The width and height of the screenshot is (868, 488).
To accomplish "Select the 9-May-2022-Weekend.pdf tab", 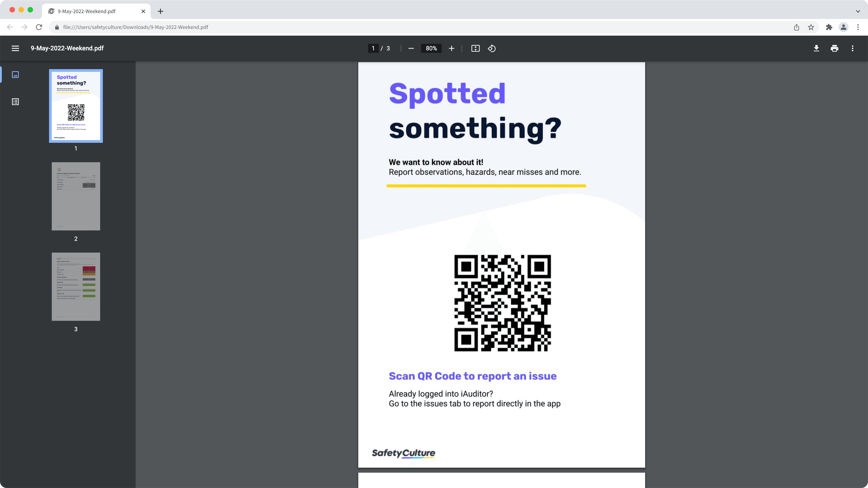I will pyautogui.click(x=96, y=11).
